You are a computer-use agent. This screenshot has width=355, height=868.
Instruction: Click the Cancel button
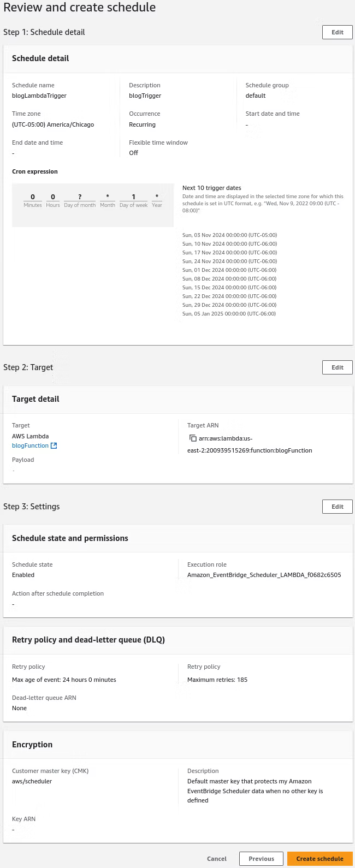coord(217,859)
